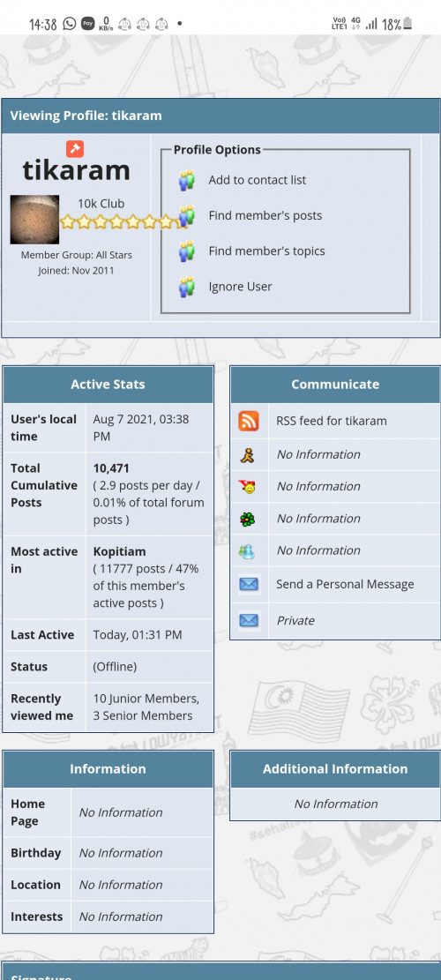441x980 pixels.
Task: Click the Add to contact list icon
Action: click(x=186, y=180)
